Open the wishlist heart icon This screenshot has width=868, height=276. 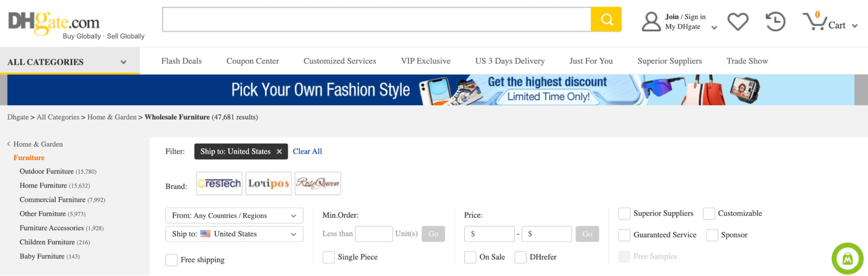coord(738,20)
